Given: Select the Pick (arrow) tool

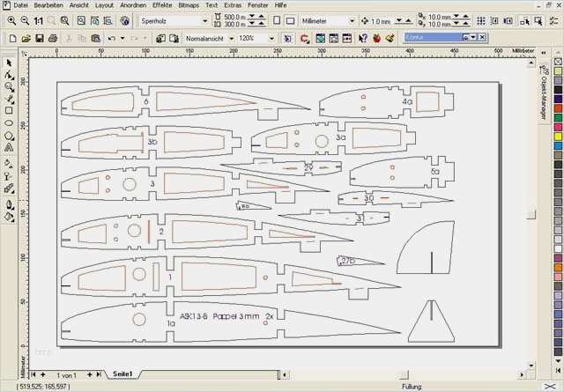Looking at the screenshot, I should [x=9, y=63].
